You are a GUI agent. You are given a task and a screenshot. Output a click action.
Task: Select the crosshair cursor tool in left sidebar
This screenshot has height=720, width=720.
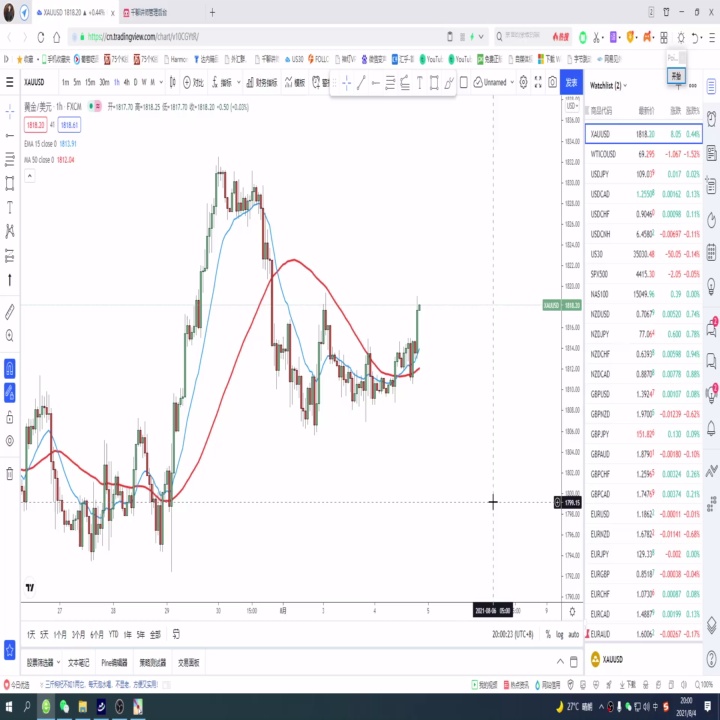9,112
